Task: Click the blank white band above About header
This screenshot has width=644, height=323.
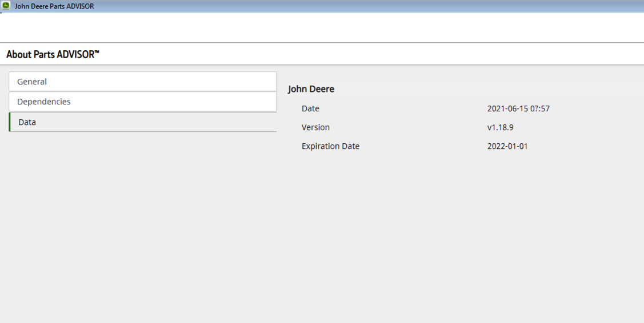Action: click(322, 27)
